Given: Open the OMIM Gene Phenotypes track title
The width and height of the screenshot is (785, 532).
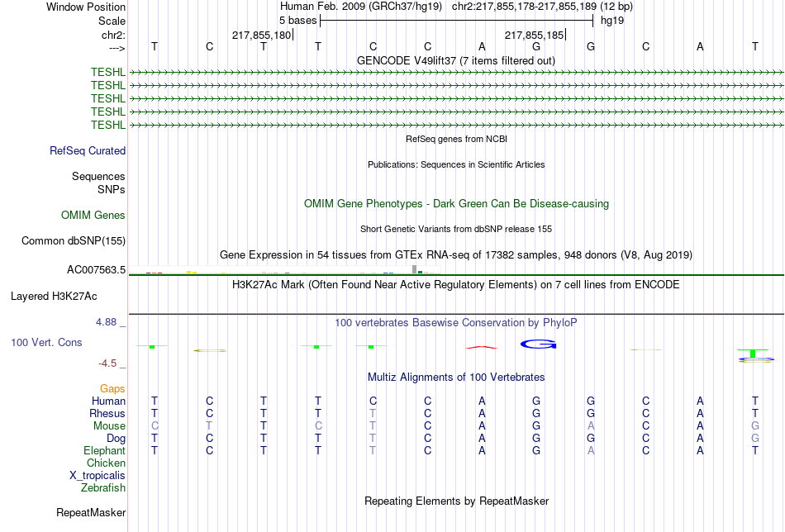Looking at the screenshot, I should click(x=456, y=204).
